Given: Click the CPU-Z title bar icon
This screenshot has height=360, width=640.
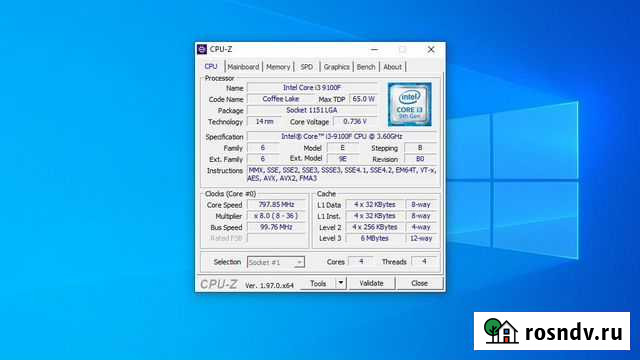Looking at the screenshot, I should [202, 49].
